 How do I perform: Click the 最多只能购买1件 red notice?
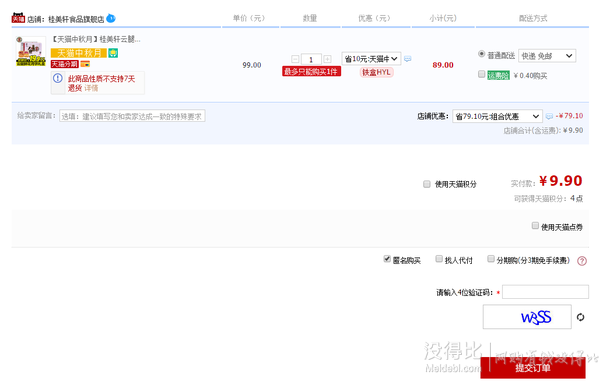tap(311, 72)
